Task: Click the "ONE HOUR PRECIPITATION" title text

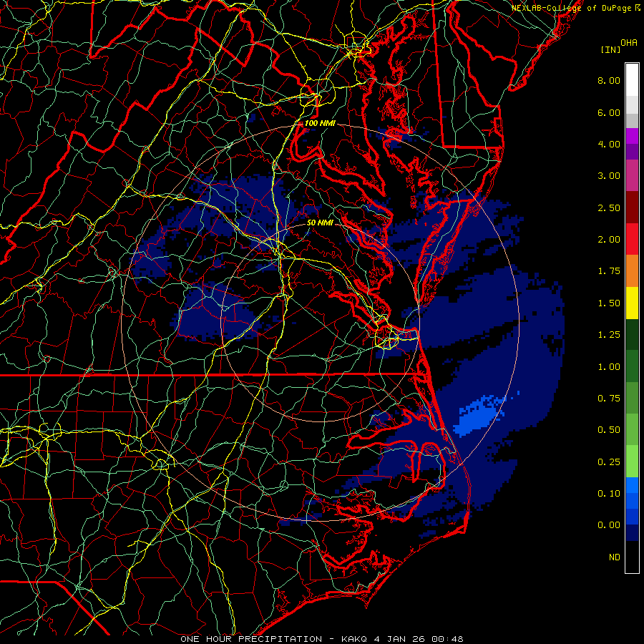Action: 251,639
